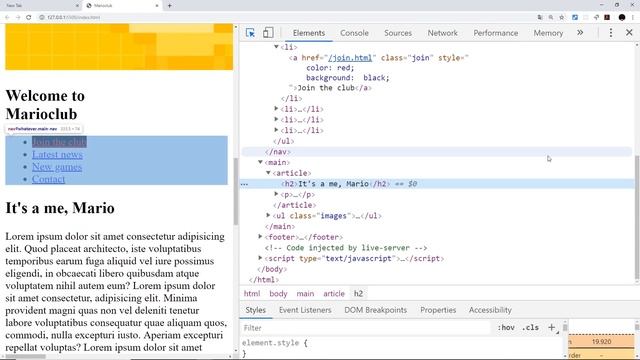Close the New Tab browser tab
Screen dimensions: 640x360
pos(77,6)
